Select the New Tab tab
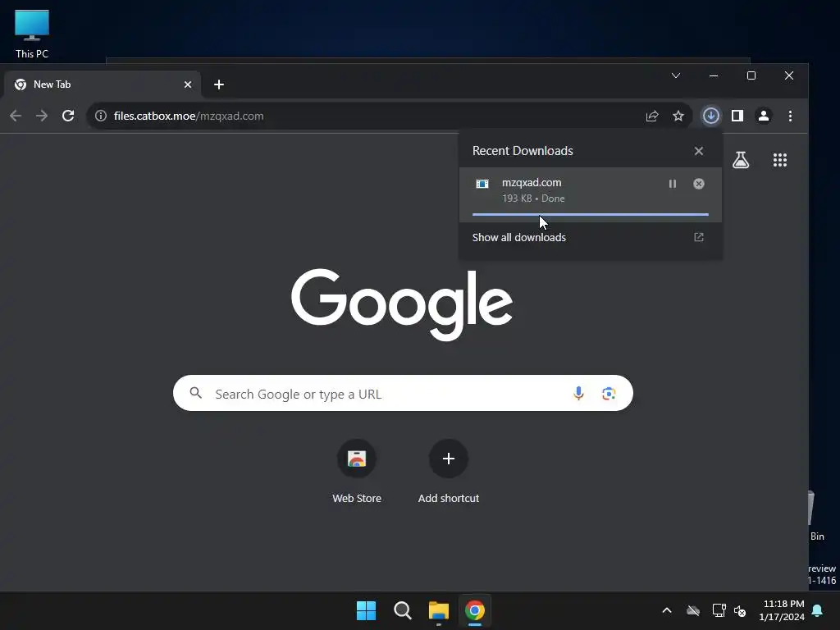 [103, 84]
